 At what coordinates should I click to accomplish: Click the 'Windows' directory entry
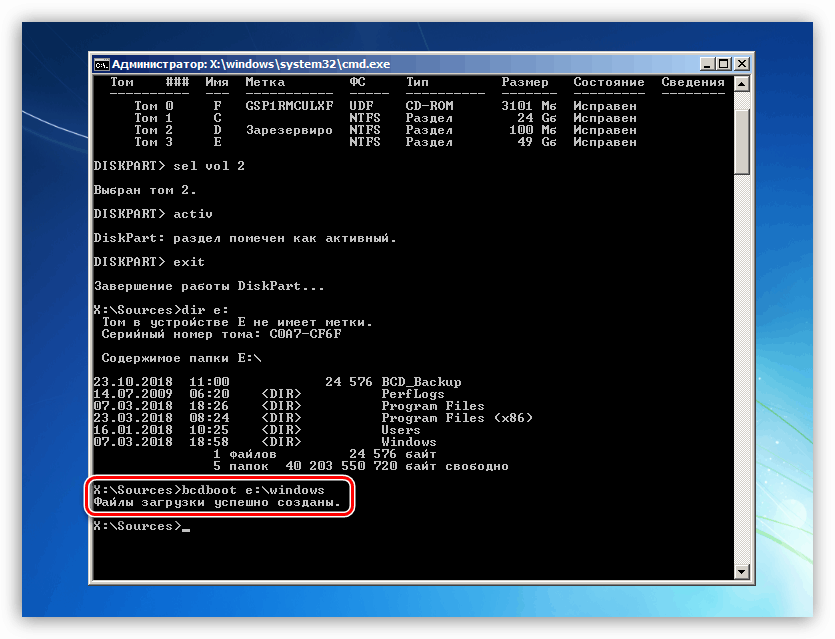[x=409, y=442]
